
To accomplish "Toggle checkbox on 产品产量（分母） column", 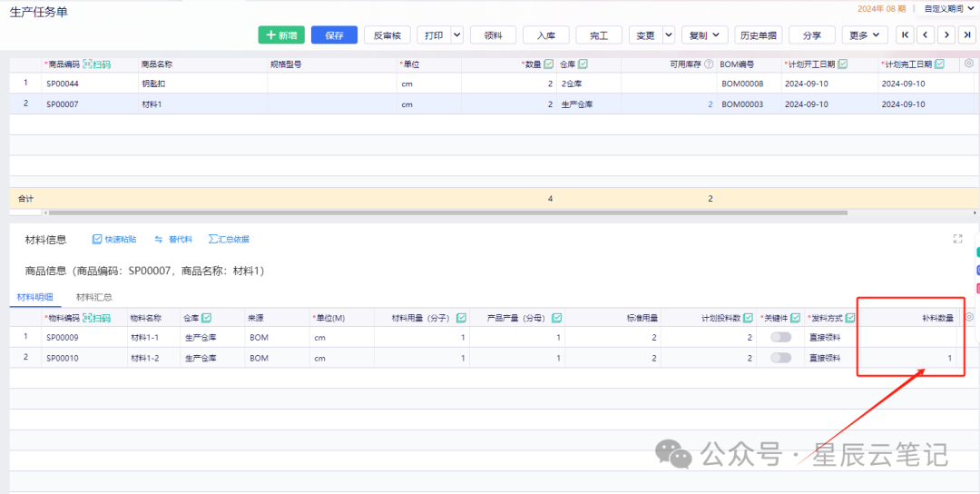I will point(556,318).
